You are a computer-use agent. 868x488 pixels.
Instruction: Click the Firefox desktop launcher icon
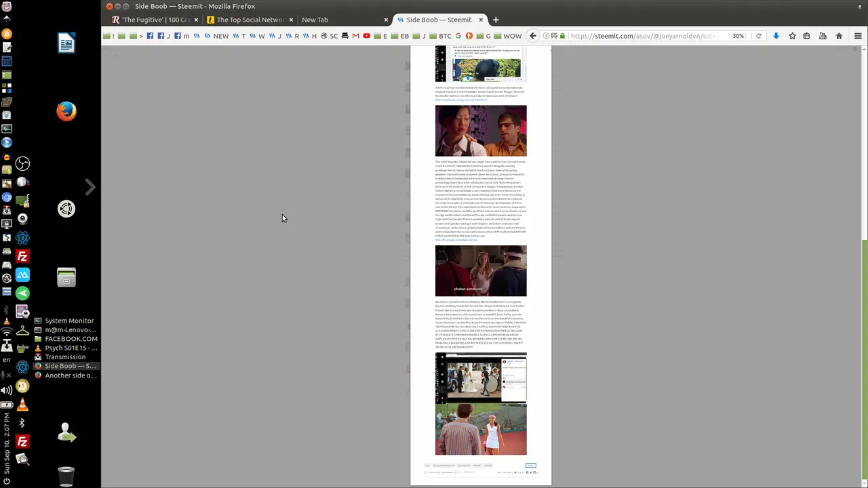coord(66,110)
